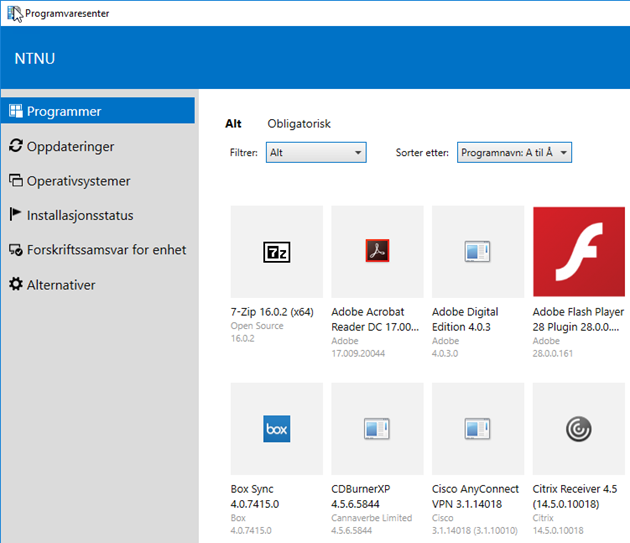Click the Open Source publisher text
Image resolution: width=630 pixels, height=543 pixels.
(x=257, y=326)
